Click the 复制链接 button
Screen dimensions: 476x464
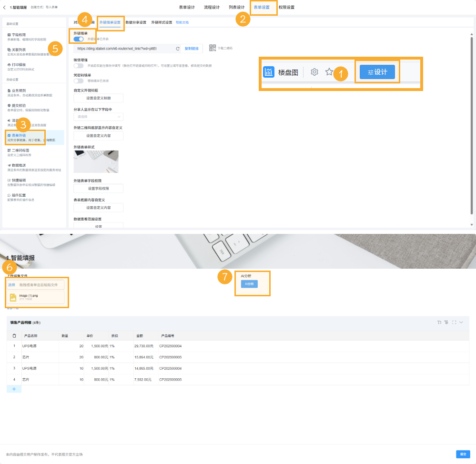192,49
